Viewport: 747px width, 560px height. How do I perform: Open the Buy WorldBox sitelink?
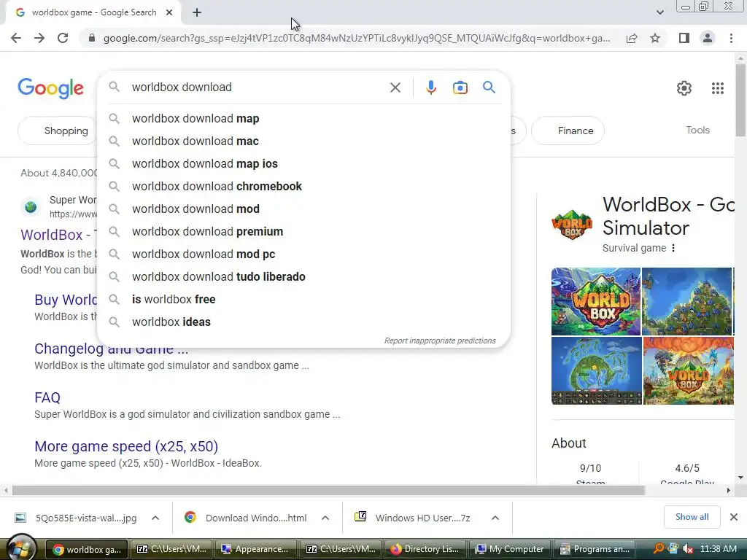[x=66, y=300]
